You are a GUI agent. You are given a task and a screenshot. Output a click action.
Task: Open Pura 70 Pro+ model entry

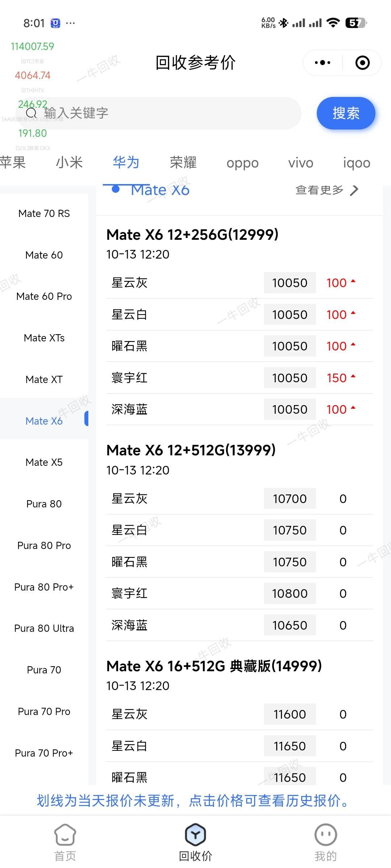[44, 753]
